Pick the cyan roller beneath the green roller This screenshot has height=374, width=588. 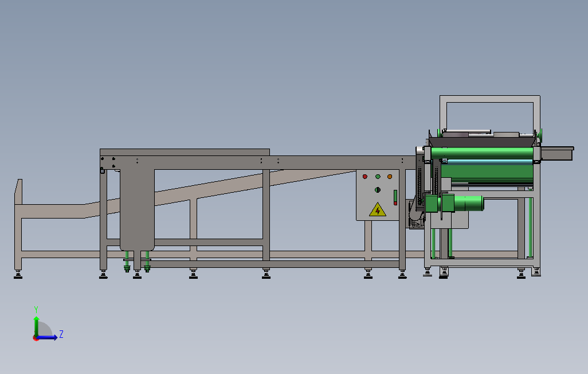(488, 162)
